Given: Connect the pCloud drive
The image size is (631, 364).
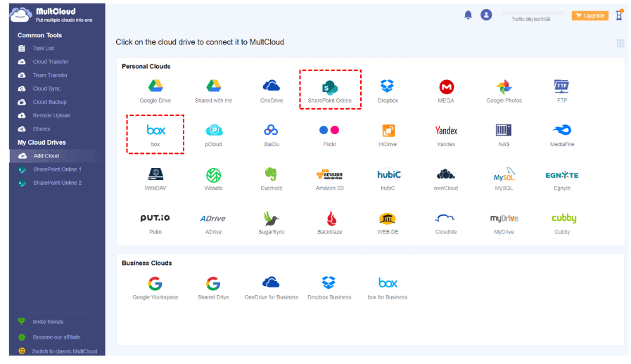Looking at the screenshot, I should point(214,130).
